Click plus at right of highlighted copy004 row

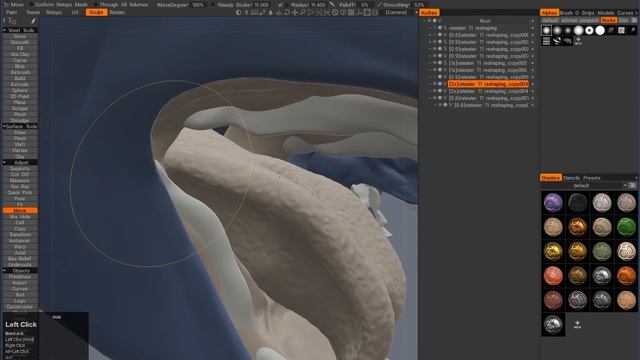click(532, 84)
